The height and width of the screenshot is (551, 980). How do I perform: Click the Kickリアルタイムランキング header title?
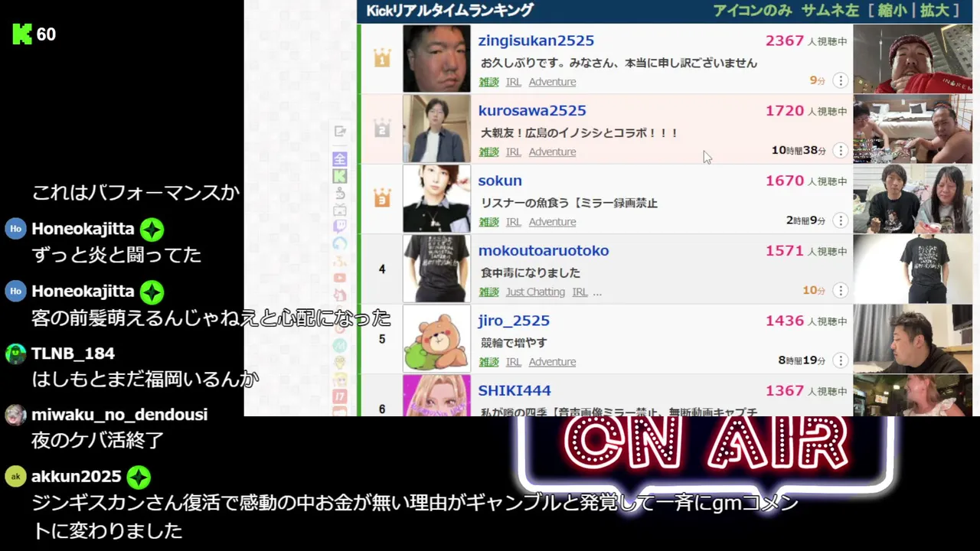[449, 11]
